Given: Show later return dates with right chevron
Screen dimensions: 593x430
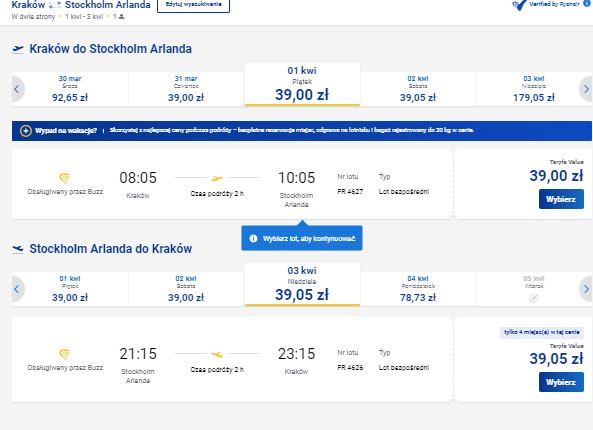Looking at the screenshot, I should click(x=586, y=289).
